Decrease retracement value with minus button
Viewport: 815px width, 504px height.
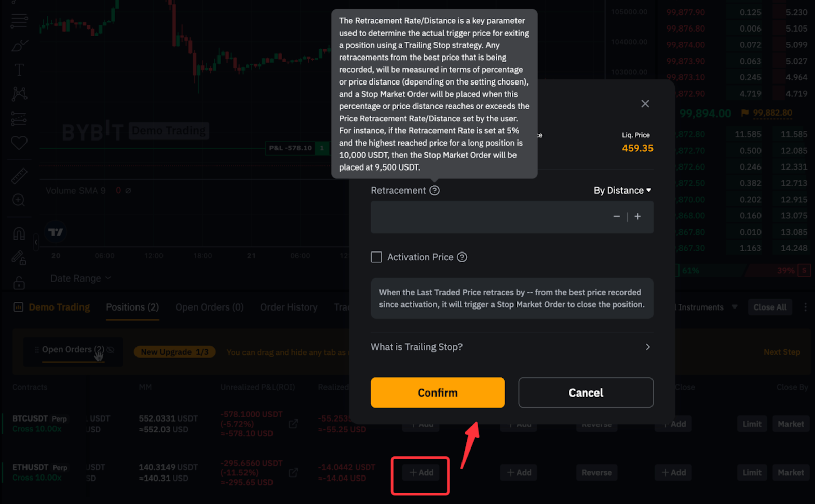(616, 216)
